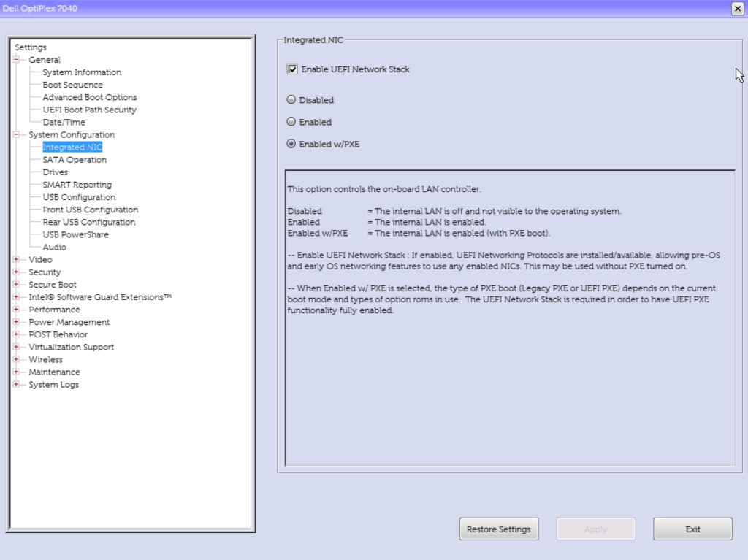Expand Intel Software Guard Extensions section

click(x=16, y=296)
